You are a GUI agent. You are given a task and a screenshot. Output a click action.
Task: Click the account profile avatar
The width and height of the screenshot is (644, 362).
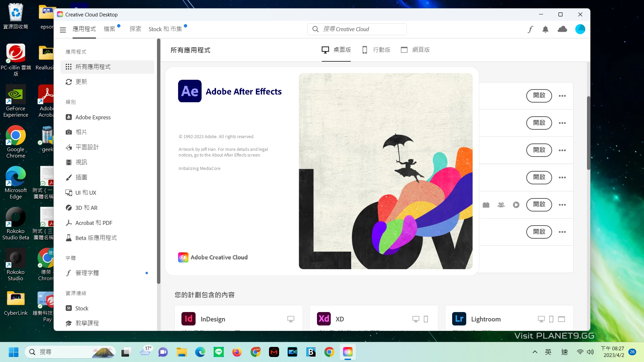coord(580,29)
